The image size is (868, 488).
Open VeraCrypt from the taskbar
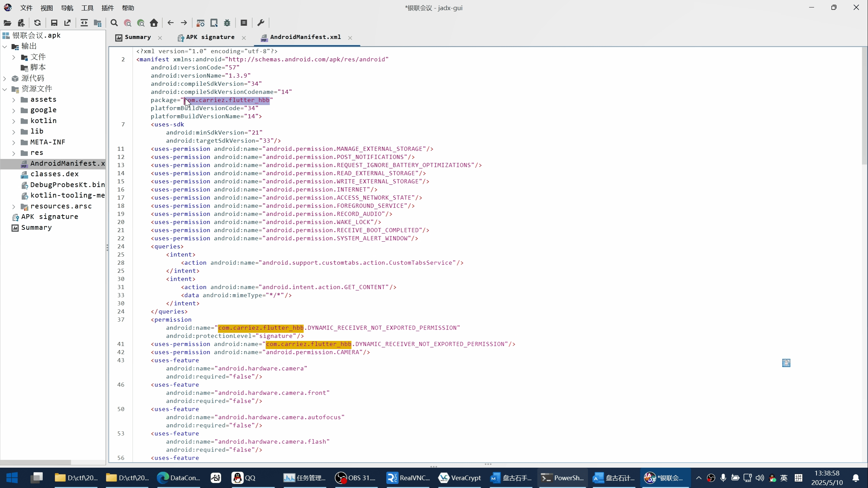click(460, 478)
